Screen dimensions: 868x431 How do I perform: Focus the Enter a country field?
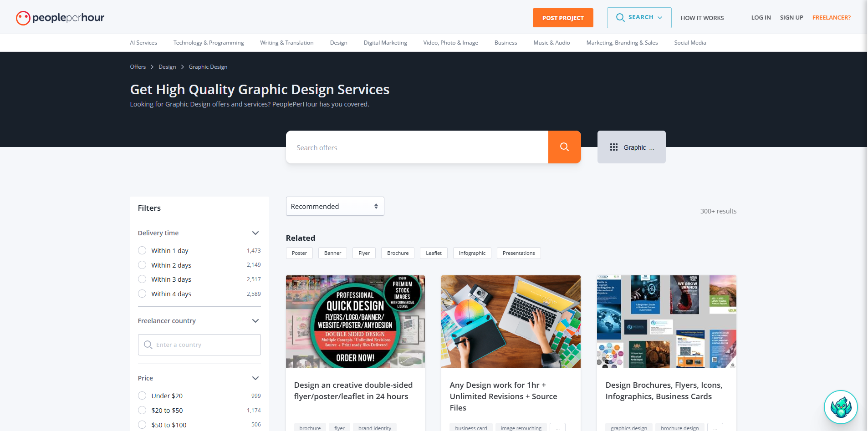click(x=199, y=345)
